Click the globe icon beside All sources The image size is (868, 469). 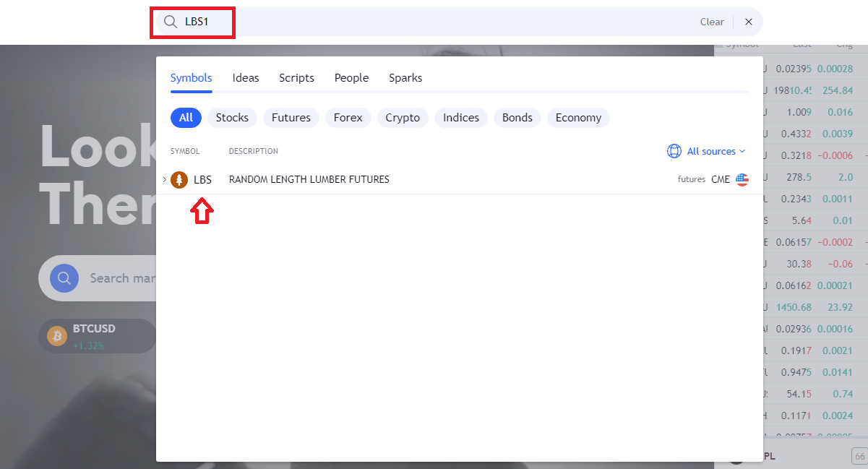coord(674,151)
